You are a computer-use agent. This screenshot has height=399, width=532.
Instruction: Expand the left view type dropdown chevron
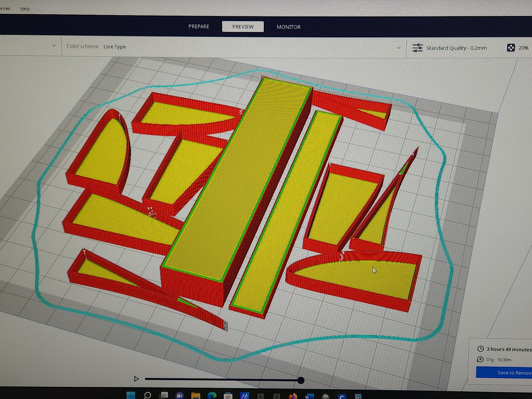(x=54, y=46)
